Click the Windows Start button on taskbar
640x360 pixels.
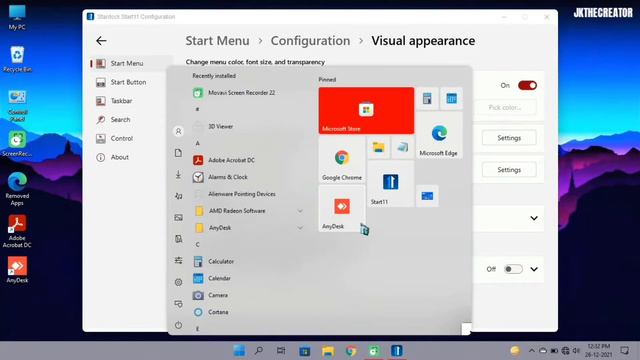pos(240,351)
